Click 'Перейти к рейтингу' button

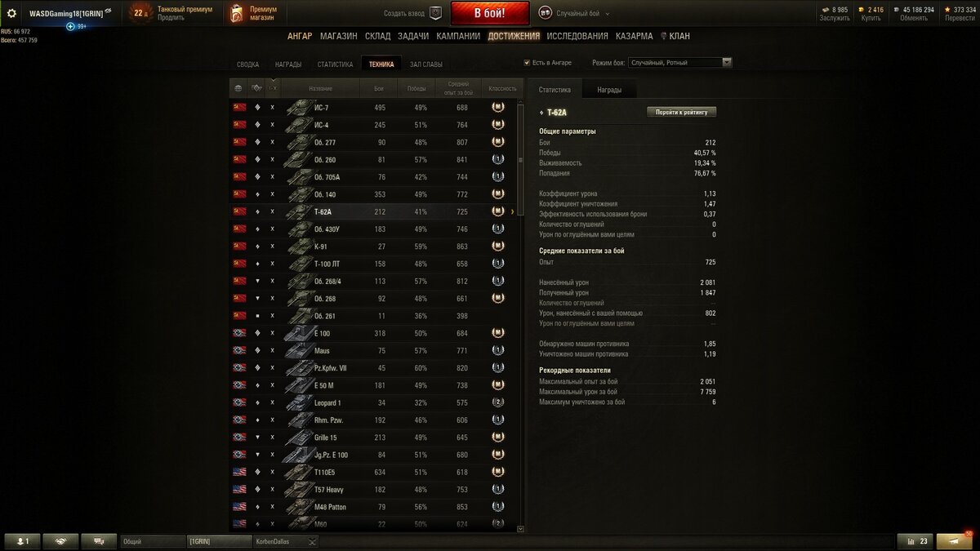[681, 112]
